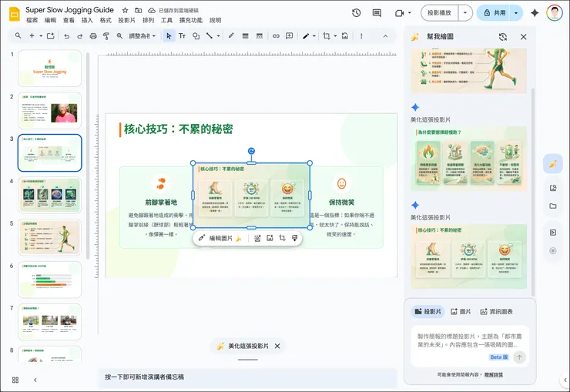
Task: Click the 共用 share button
Action: coord(494,13)
